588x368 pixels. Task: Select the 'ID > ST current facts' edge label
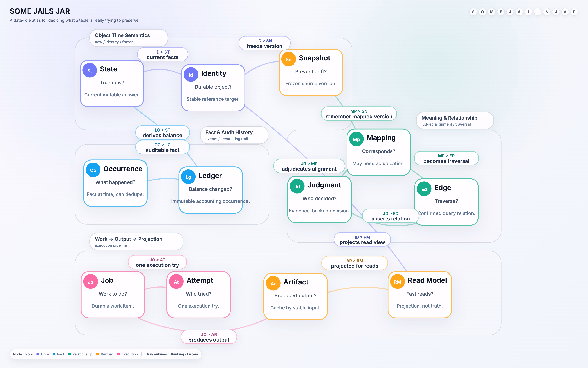(163, 55)
